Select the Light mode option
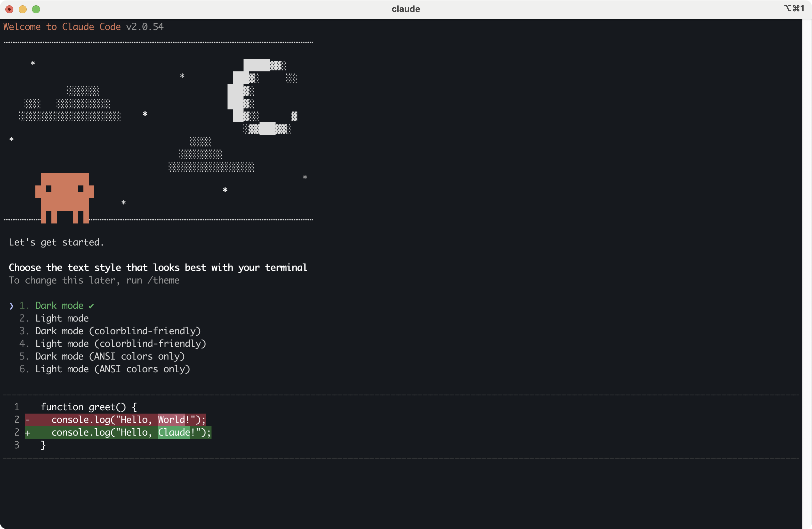 pyautogui.click(x=62, y=318)
